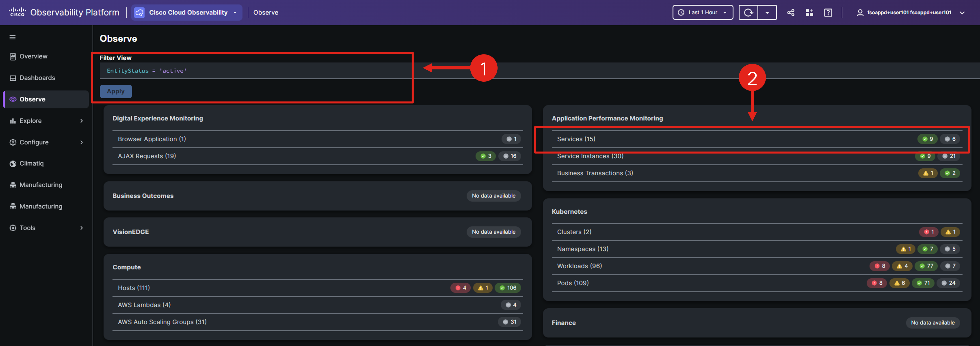Open the add dashboard widgets icon
980x346 pixels.
click(809, 12)
